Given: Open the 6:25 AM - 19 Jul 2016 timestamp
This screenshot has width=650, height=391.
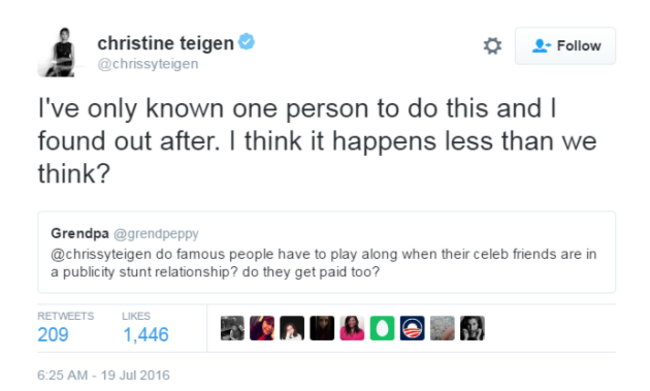Looking at the screenshot, I should [103, 375].
